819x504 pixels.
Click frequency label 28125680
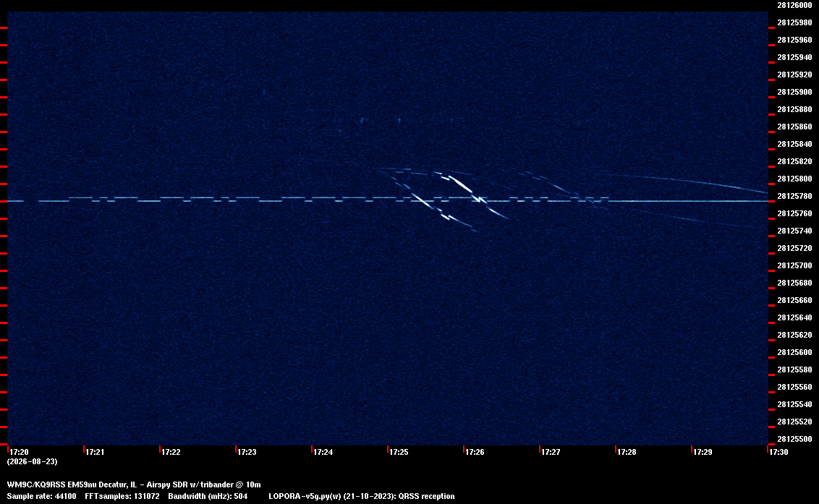[x=795, y=283]
